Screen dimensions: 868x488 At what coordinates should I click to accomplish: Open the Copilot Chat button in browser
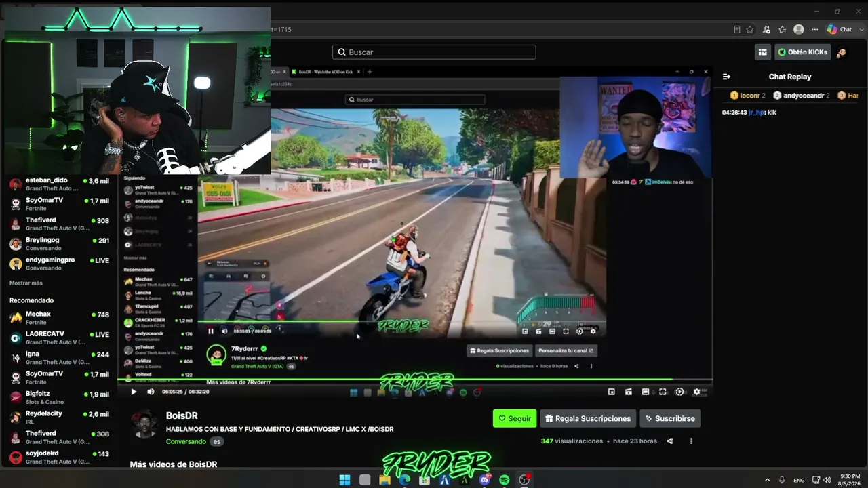click(840, 29)
